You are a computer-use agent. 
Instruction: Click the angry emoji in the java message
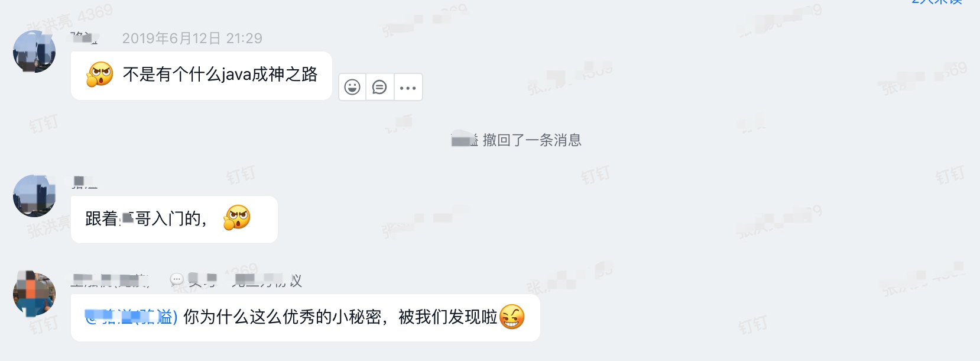click(x=100, y=75)
